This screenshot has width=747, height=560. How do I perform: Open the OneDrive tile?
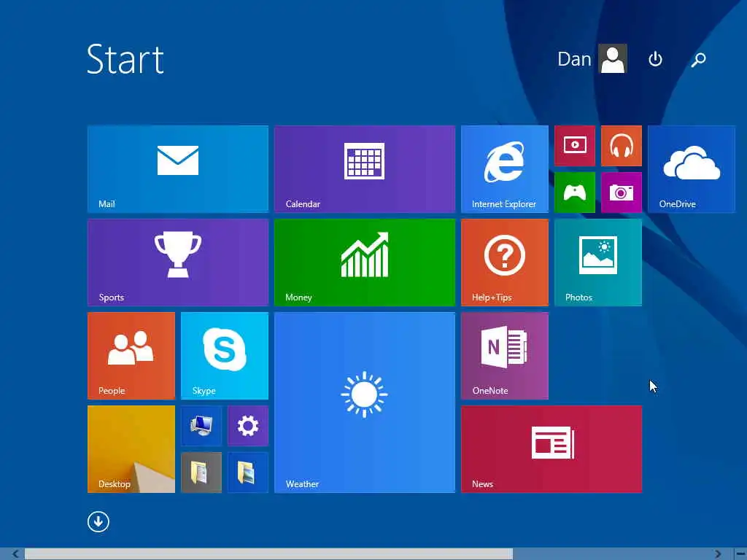point(692,169)
